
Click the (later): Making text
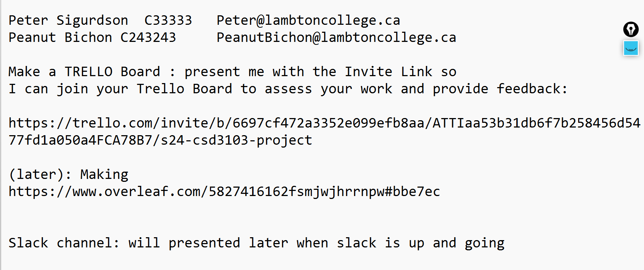[x=68, y=174]
